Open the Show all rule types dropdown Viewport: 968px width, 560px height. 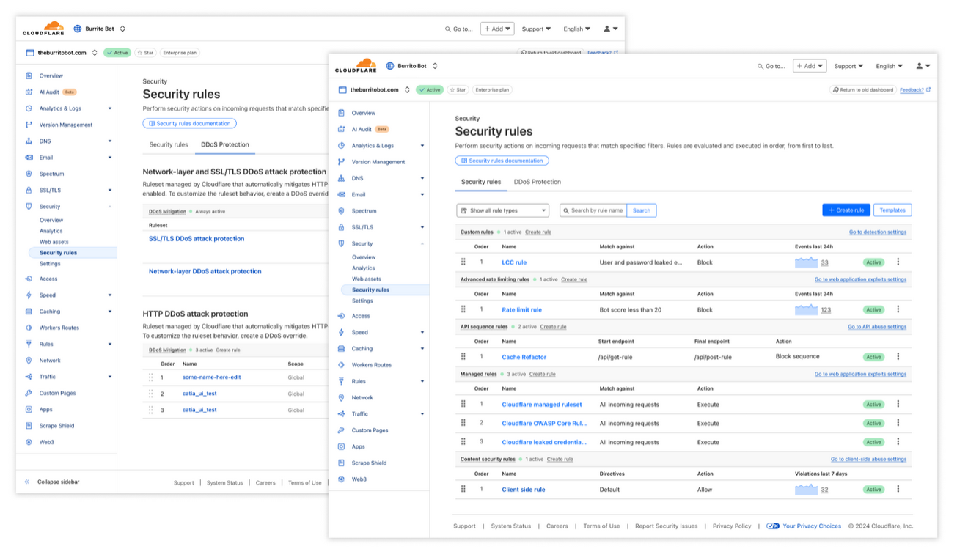pos(502,210)
